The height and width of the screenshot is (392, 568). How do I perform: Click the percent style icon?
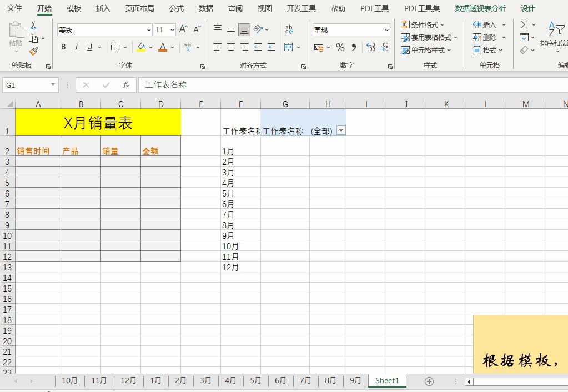[x=340, y=48]
